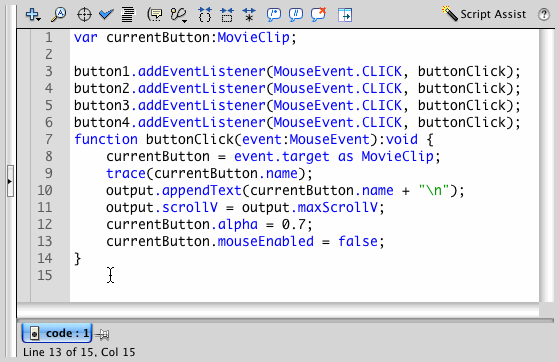Screen dimensions: 559x362
Task: Click line number 12 in the gutter
Action: (x=45, y=225)
